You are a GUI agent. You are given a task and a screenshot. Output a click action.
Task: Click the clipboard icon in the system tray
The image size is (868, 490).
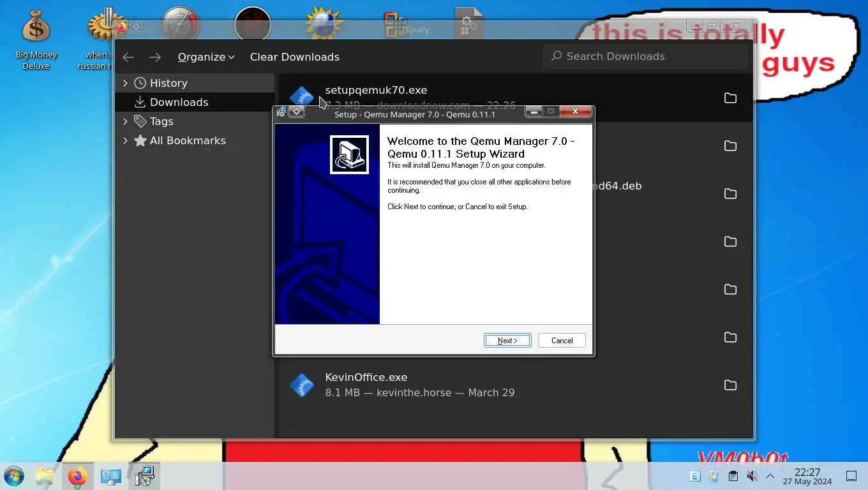733,476
